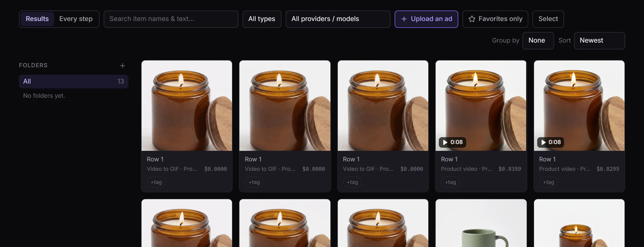
Task: Play the $0.8295 product video
Action: pos(550,142)
